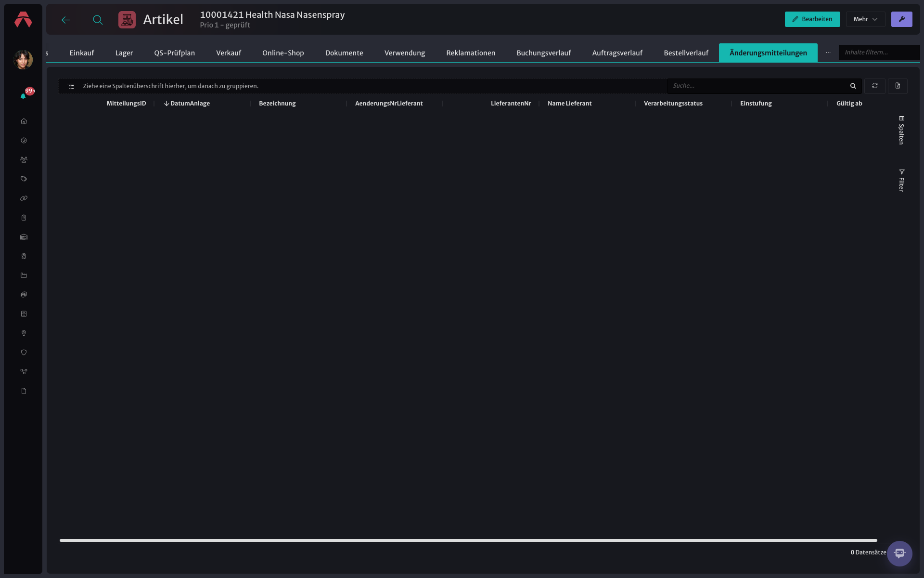Click the red app logo in the sidebar
Screen dimensions: 924x578
click(x=23, y=20)
